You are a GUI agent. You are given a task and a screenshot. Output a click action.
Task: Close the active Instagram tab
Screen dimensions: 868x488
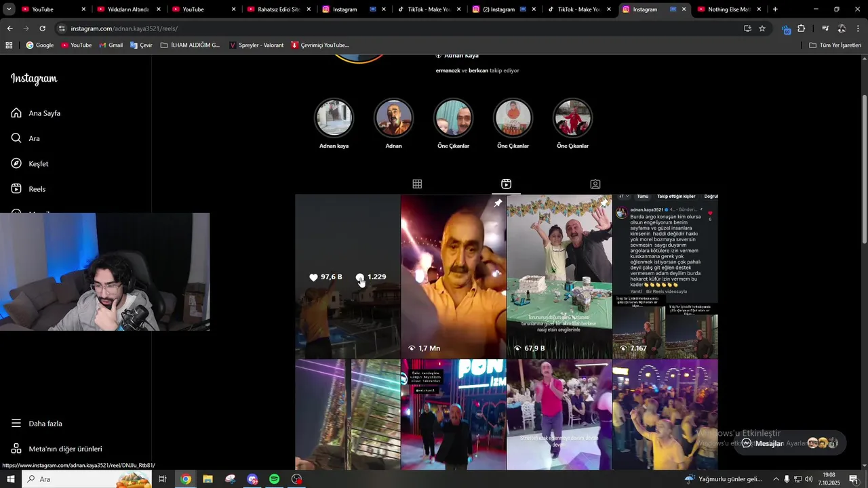[684, 9]
